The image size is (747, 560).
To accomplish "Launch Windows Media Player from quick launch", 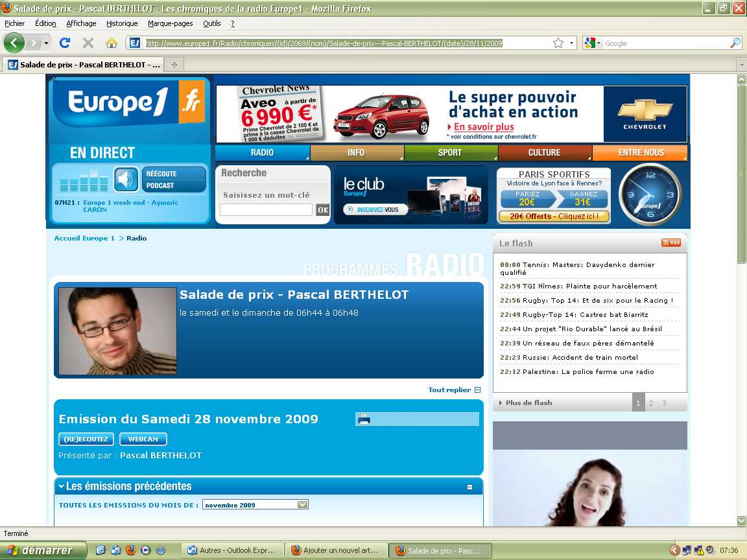I will [146, 550].
